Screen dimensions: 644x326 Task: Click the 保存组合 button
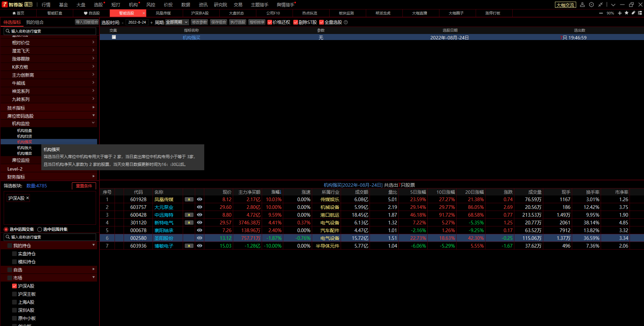(219, 22)
